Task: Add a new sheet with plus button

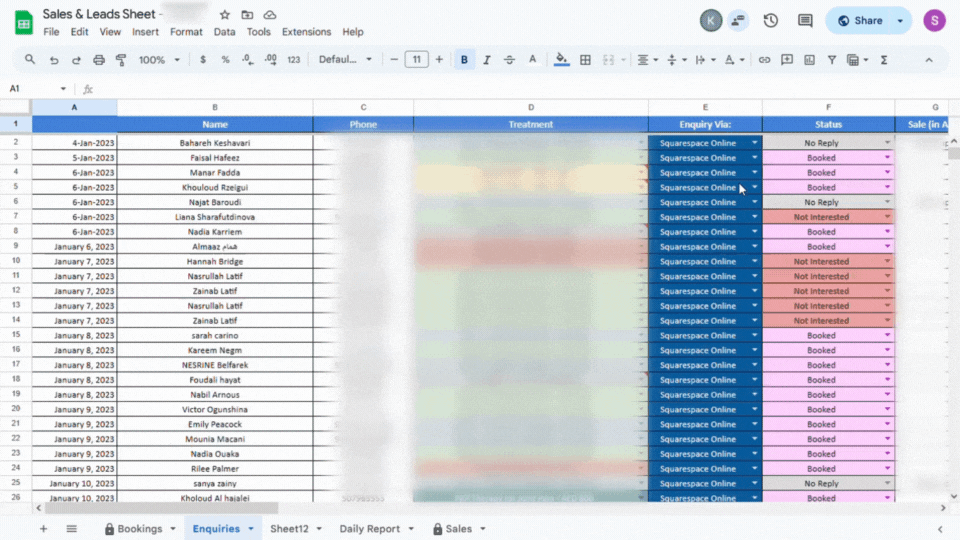Action: point(43,528)
